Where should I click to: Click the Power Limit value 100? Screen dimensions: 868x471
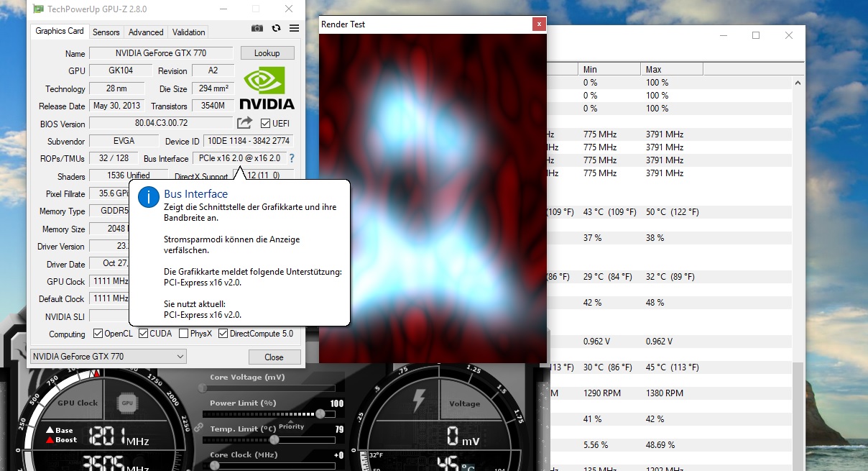(x=337, y=403)
